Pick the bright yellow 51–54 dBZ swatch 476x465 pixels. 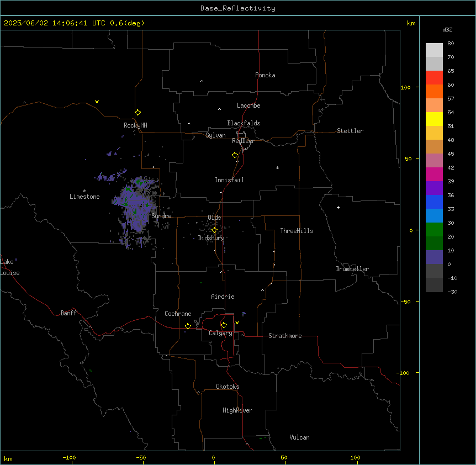point(434,119)
